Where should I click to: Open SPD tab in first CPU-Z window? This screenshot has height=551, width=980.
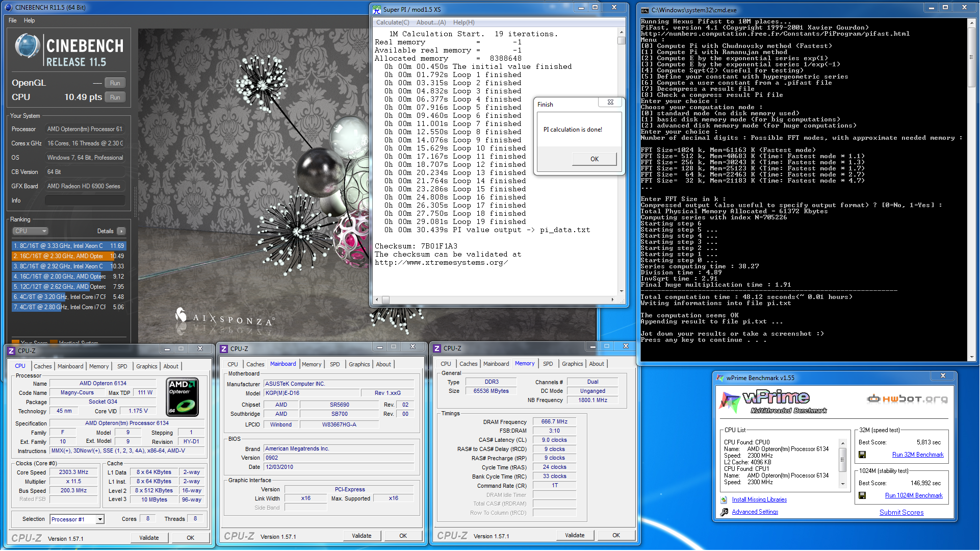(x=122, y=366)
